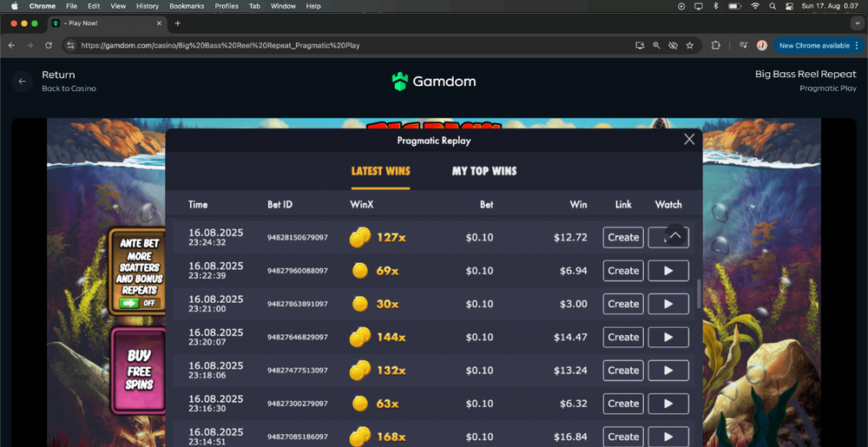The height and width of the screenshot is (447, 868).
Task: Switch to the My Top Wins tab
Action: (483, 171)
